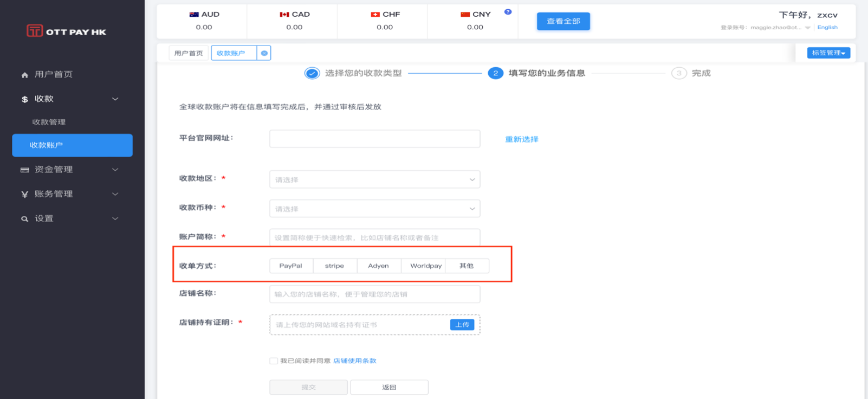Switch to the 用户首页 tab
The width and height of the screenshot is (868, 399).
coord(189,53)
